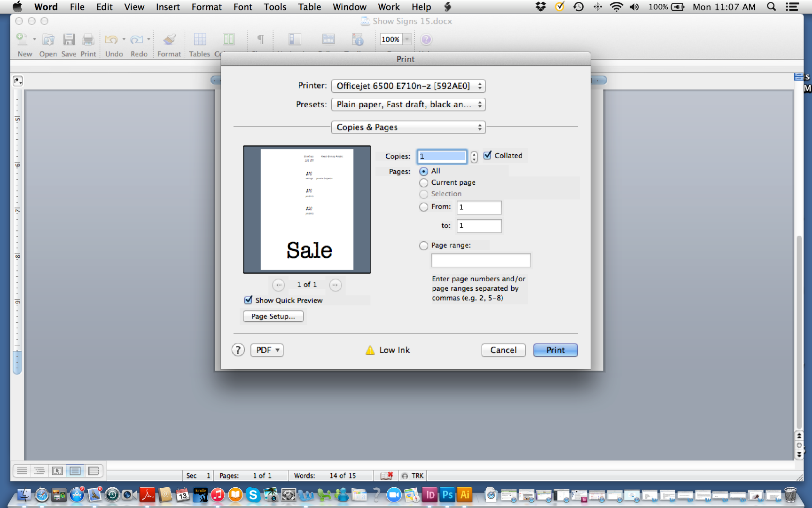Toggle paragraph marks with the pilcrow icon
The image size is (812, 508).
[260, 40]
